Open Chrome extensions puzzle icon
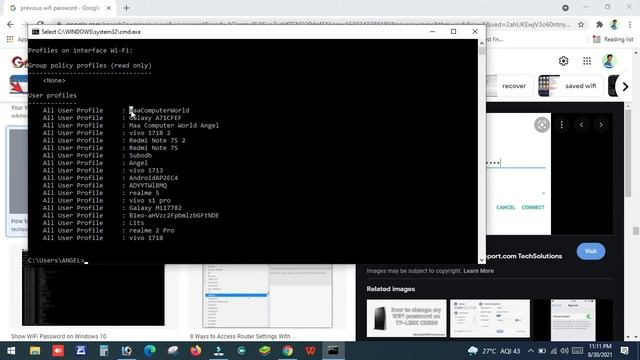Screen dimensions: 640x360 coord(599,25)
